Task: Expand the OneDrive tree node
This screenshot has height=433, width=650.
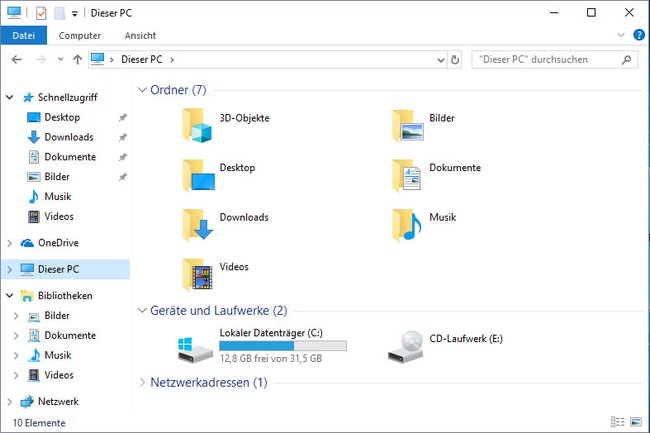Action: (10, 243)
